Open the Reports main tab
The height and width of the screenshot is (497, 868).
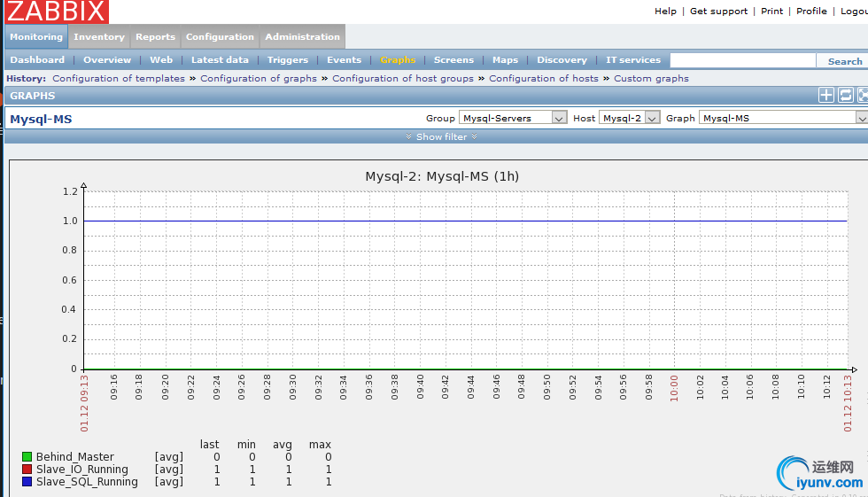pos(155,36)
